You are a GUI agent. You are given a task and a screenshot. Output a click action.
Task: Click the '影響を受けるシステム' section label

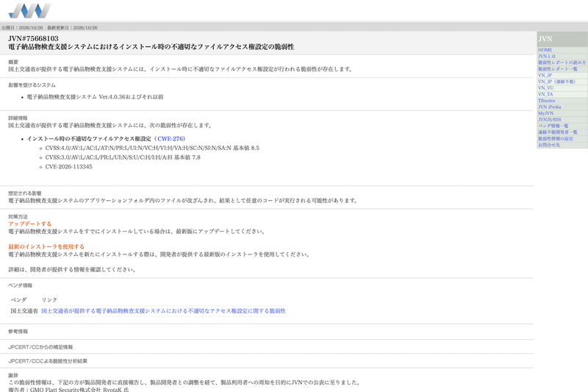[x=32, y=85]
